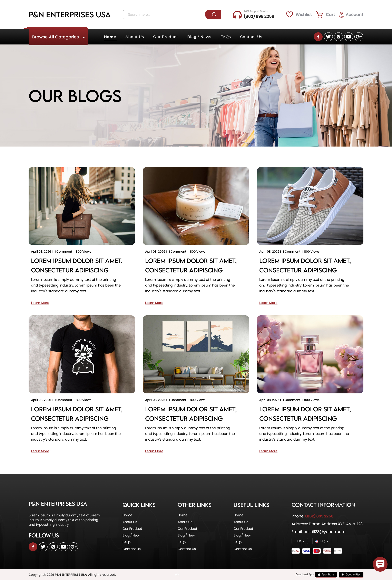
Task: Click inside the Search here field
Action: point(164,15)
